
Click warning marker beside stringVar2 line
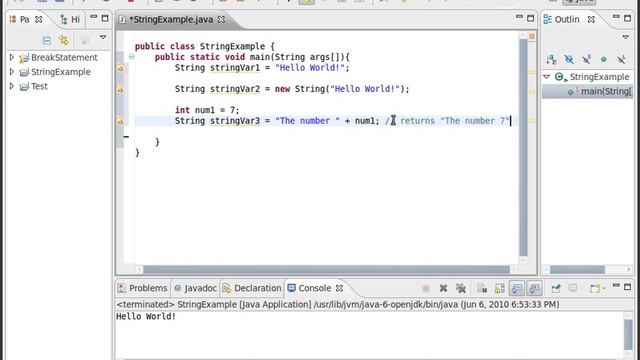[120, 89]
